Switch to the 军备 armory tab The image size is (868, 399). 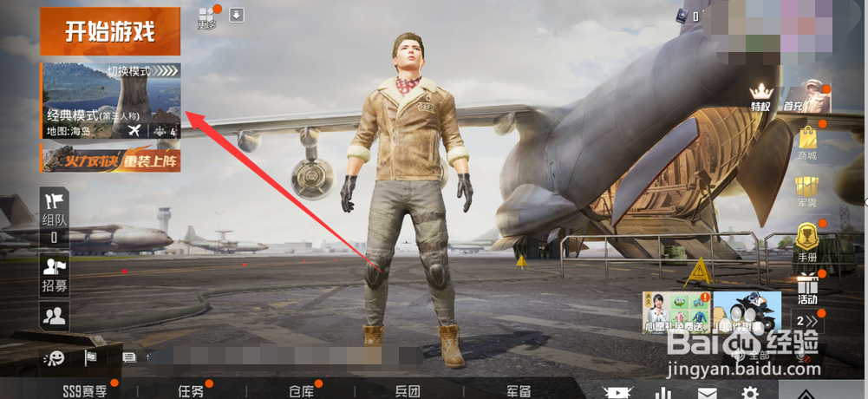pyautogui.click(x=519, y=391)
